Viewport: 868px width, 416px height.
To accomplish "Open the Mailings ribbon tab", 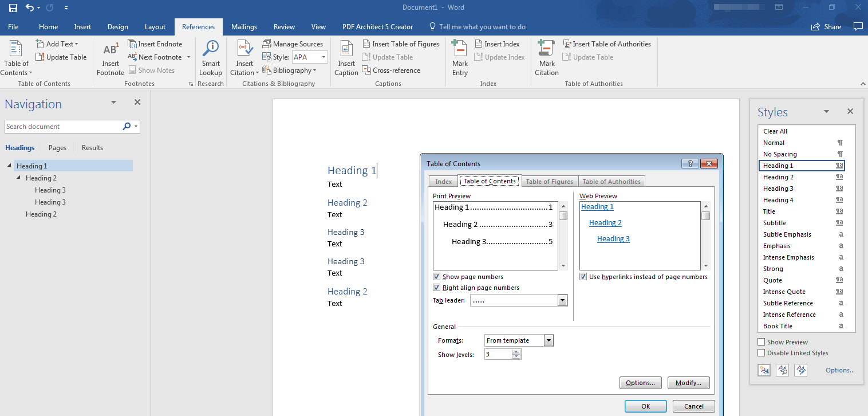I will coord(244,27).
